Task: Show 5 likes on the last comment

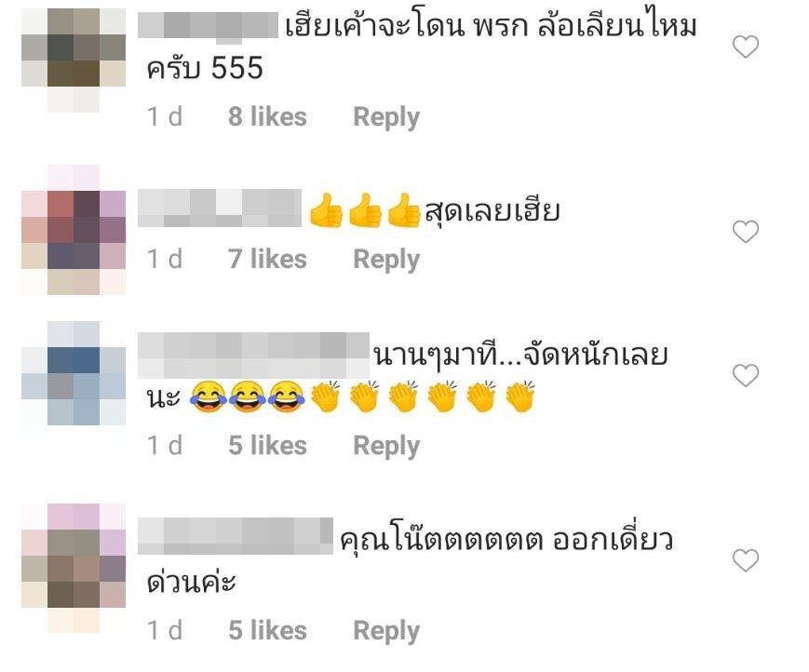Action: click(267, 631)
